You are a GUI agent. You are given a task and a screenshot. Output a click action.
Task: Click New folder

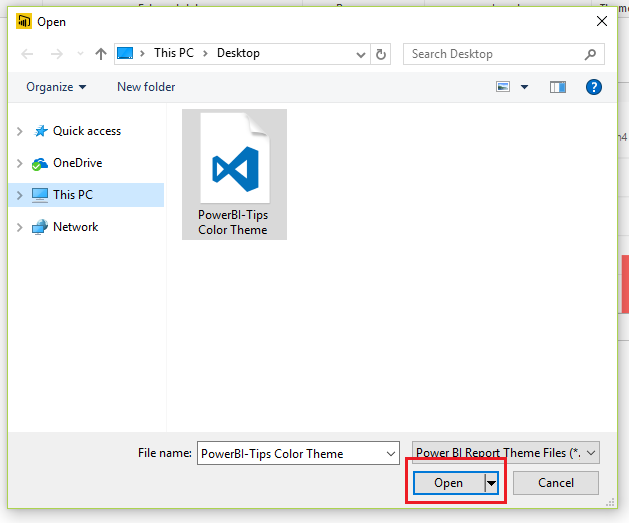146,87
